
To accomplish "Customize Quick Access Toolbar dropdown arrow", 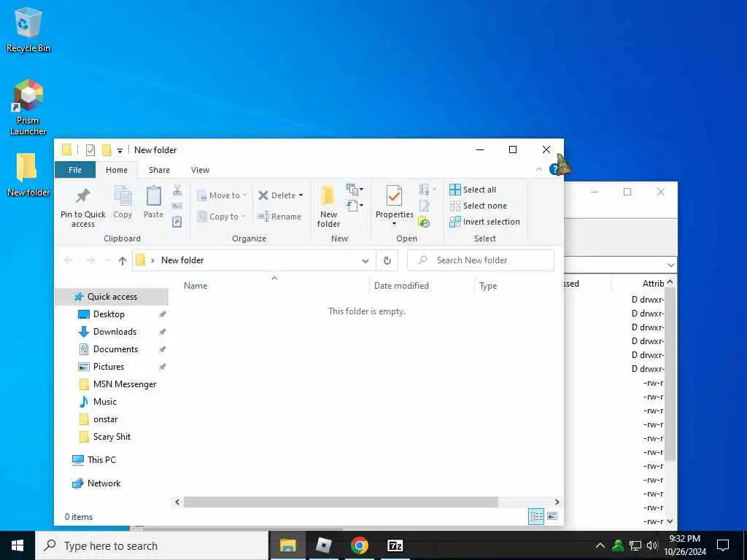I will pyautogui.click(x=120, y=151).
